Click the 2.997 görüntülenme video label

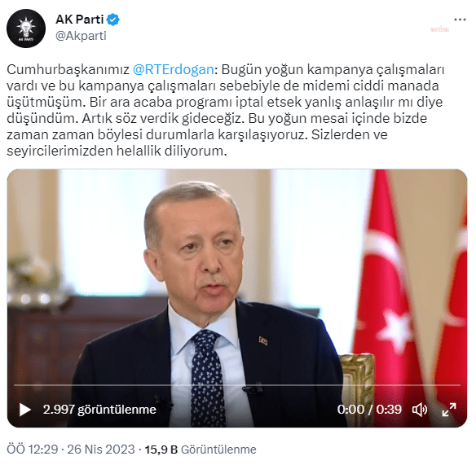(99, 410)
